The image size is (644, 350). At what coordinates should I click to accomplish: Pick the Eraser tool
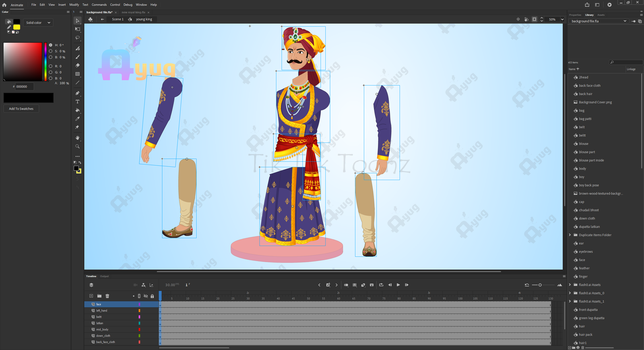78,65
